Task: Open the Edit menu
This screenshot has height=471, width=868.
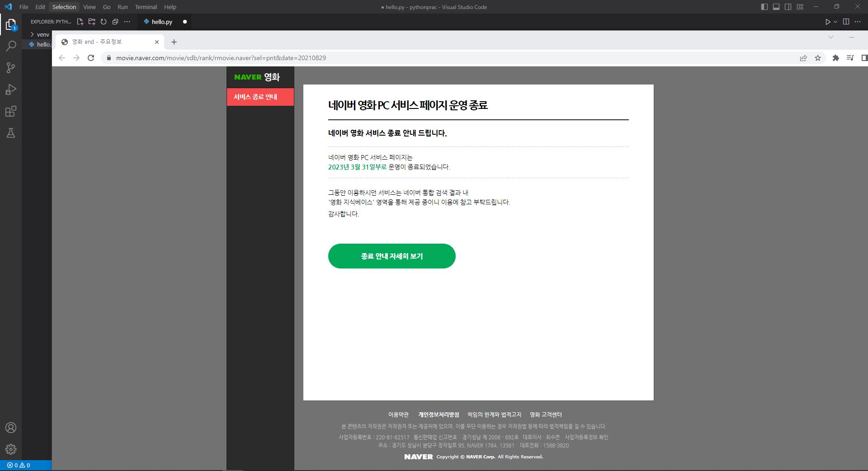Action: tap(40, 7)
